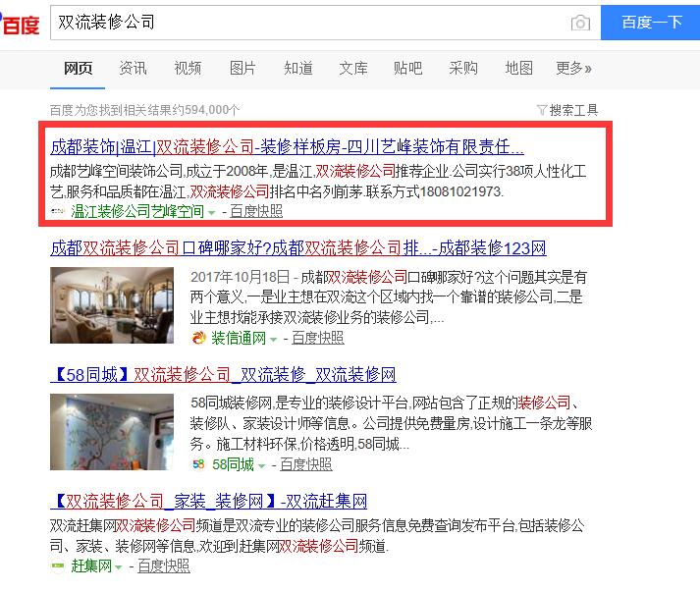
Task: Click the 温江装修公司艺峰空间 site favicon
Action: [x=58, y=211]
